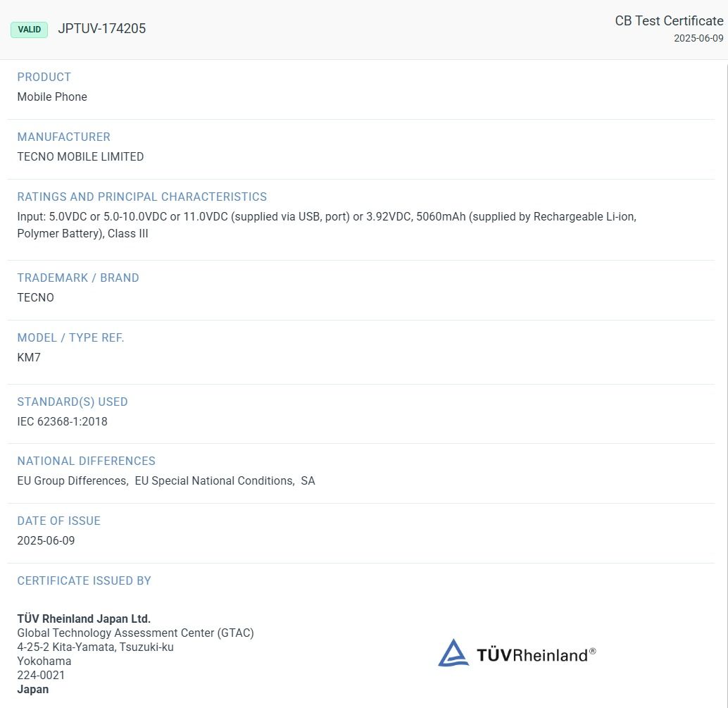Select EU Special National Conditions text
The width and height of the screenshot is (728, 708).
pos(214,481)
